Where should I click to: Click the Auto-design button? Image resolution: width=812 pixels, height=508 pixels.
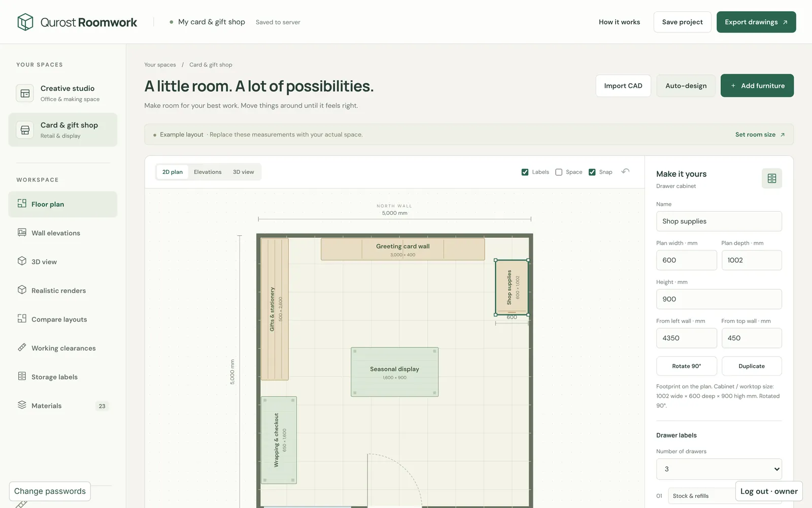[x=686, y=86]
